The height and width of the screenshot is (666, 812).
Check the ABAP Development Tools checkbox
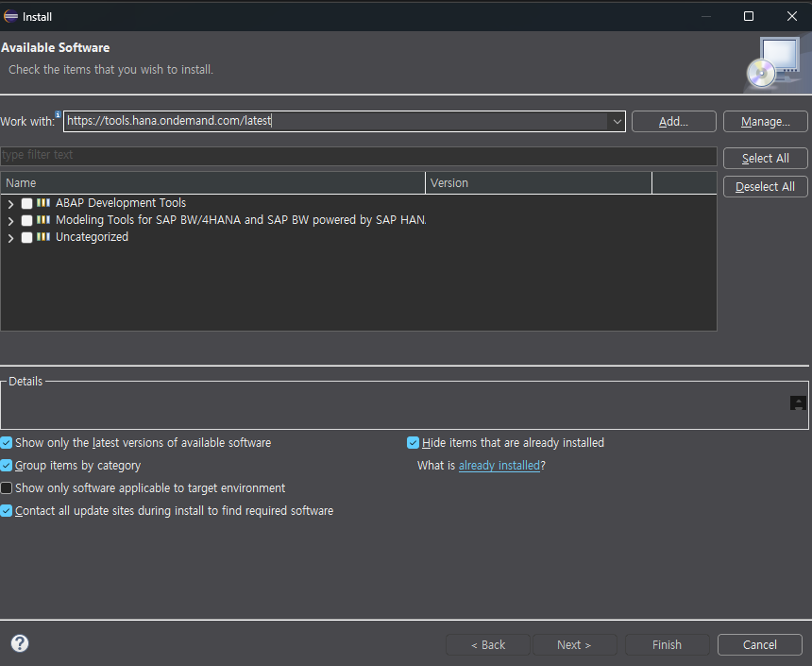[27, 204]
